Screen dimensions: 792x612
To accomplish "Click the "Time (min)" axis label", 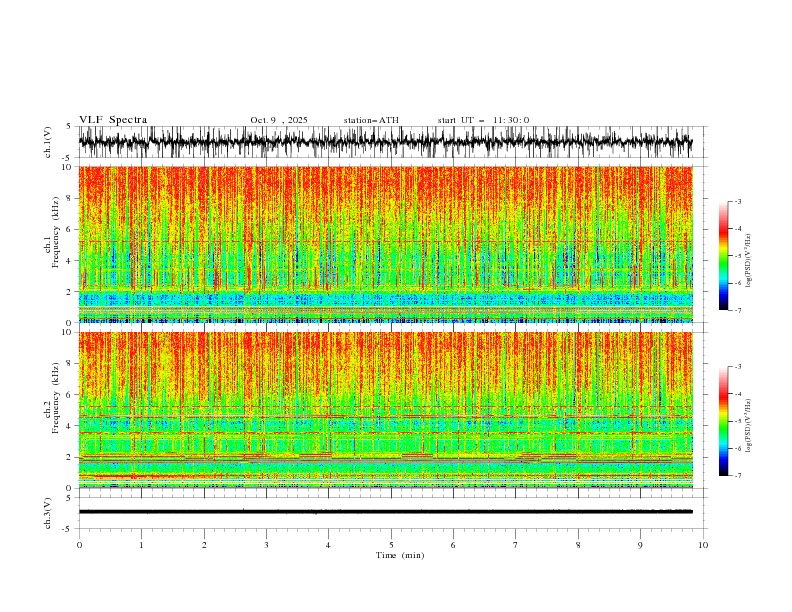I will pos(400,555).
